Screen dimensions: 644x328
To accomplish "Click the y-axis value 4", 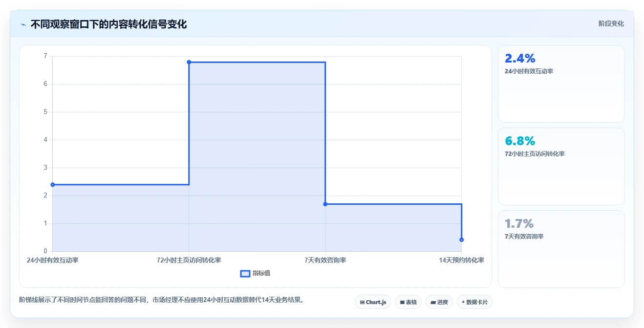I will pyautogui.click(x=45, y=140).
